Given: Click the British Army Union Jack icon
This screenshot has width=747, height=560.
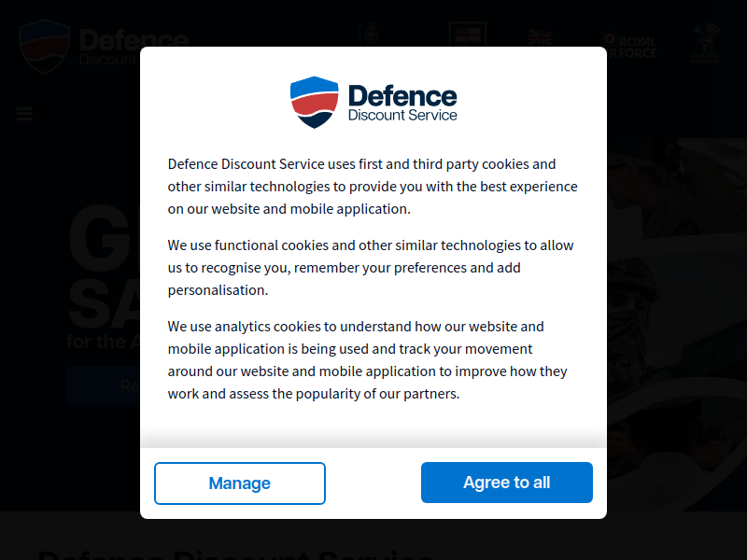Looking at the screenshot, I should pyautogui.click(x=541, y=37).
